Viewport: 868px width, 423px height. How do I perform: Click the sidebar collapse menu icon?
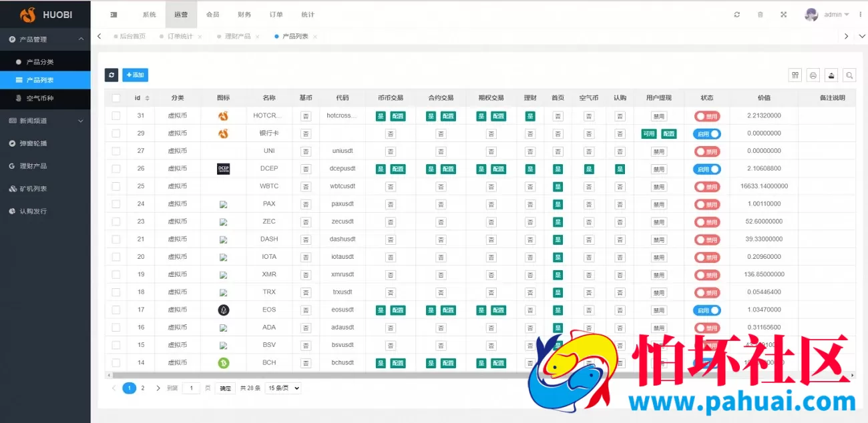click(x=114, y=15)
